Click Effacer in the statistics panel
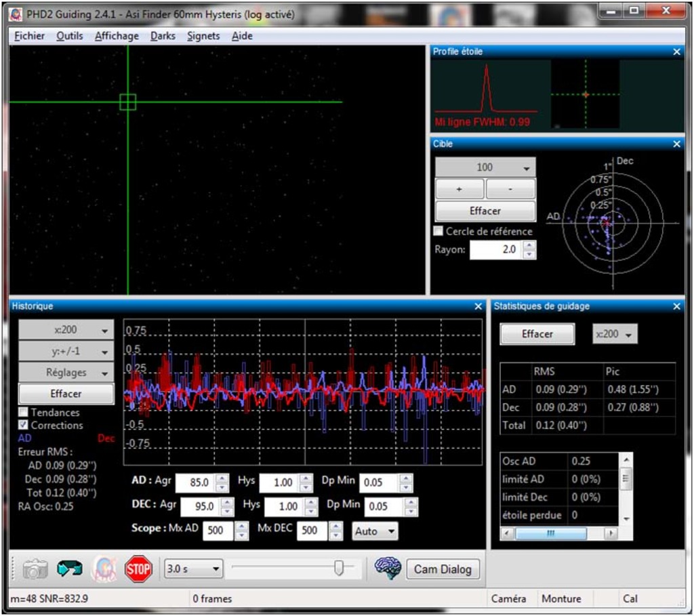Image resolution: width=694 pixels, height=616 pixels. pyautogui.click(x=537, y=334)
